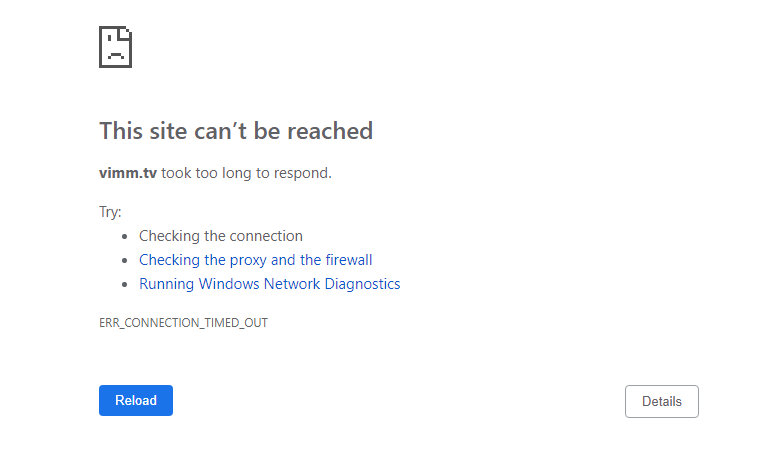Click the Checking the connection suggestion text
The height and width of the screenshot is (452, 758).
[x=221, y=236]
